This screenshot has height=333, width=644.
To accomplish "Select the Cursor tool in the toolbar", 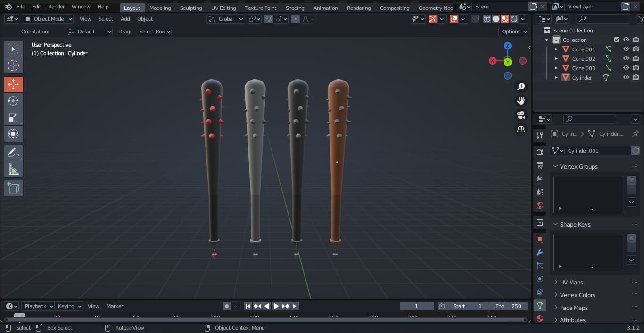I will click(x=13, y=66).
